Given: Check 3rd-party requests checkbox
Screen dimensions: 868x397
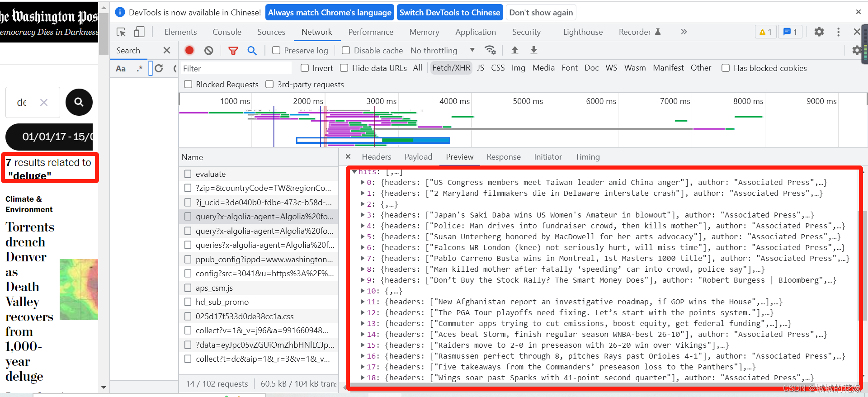Looking at the screenshot, I should (269, 84).
